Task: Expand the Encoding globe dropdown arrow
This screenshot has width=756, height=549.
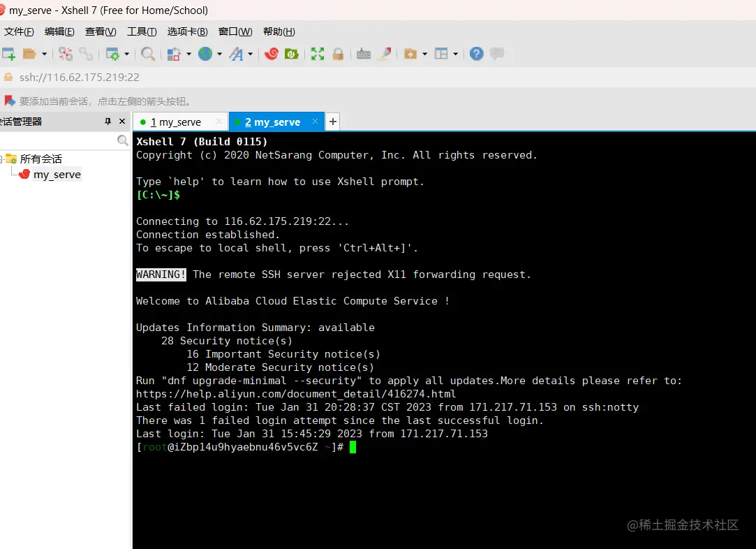Action: click(219, 54)
